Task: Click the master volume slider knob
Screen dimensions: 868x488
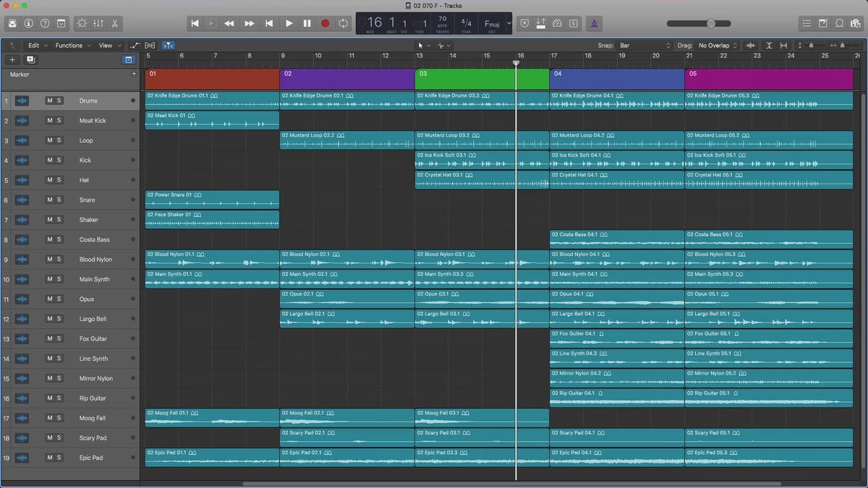Action: tap(711, 23)
